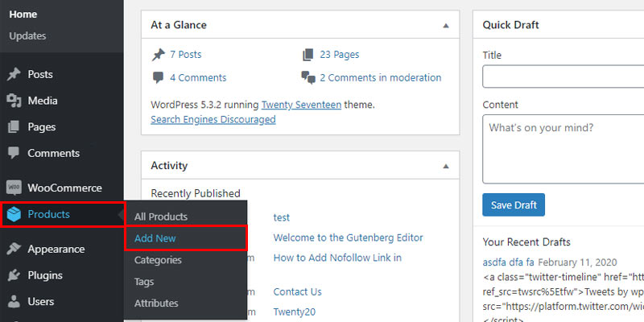644x322 pixels.
Task: Open Categories in Products flyout
Action: pos(158,260)
